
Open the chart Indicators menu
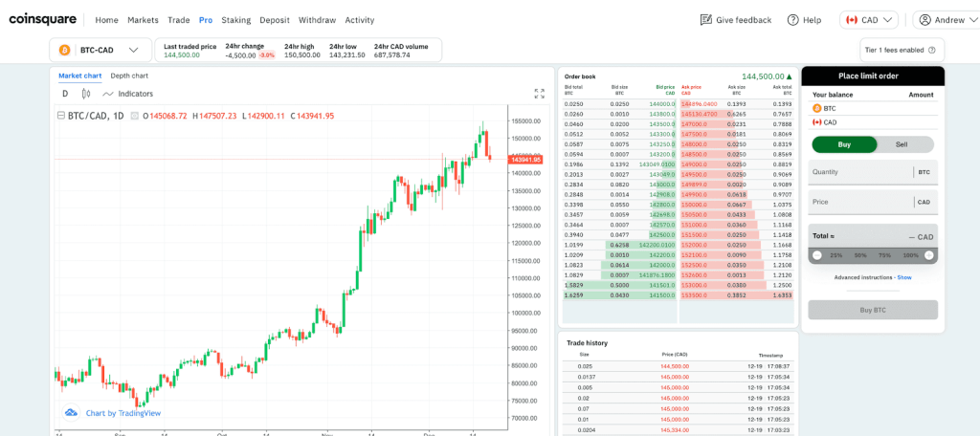(x=127, y=94)
